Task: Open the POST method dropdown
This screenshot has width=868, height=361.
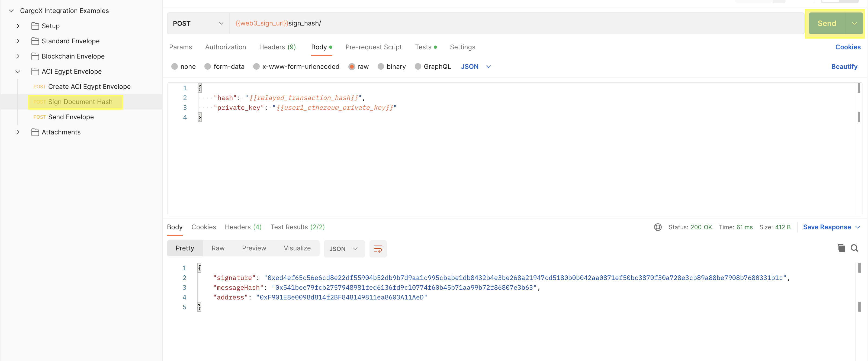Action: [198, 24]
